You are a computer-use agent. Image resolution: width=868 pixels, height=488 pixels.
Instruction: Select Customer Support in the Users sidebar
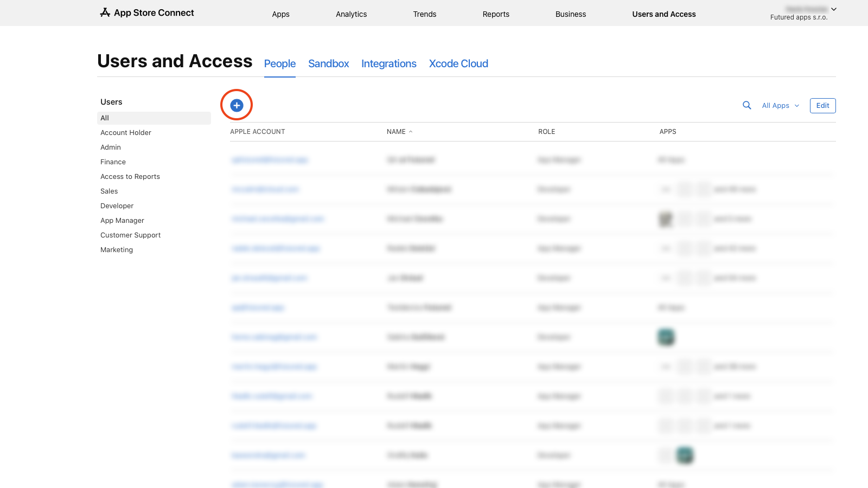point(130,235)
